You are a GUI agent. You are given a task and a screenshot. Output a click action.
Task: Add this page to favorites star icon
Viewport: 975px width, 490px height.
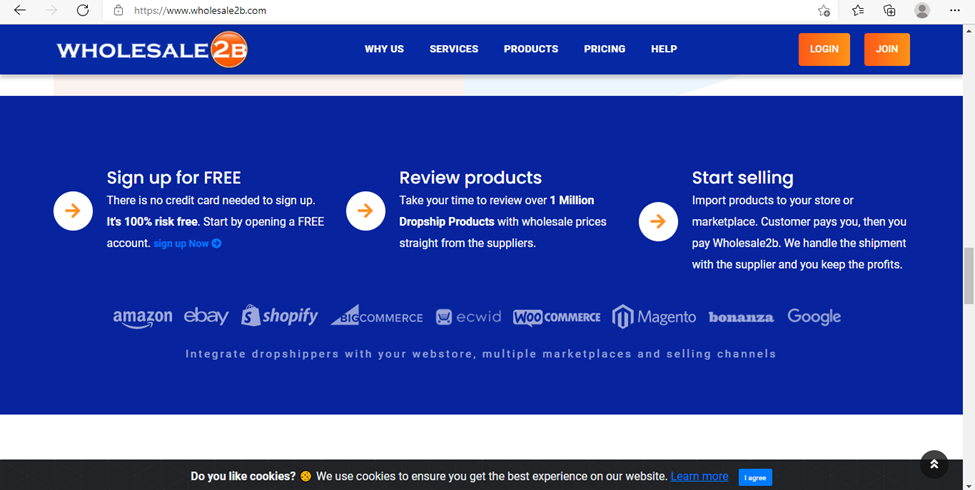(x=824, y=10)
